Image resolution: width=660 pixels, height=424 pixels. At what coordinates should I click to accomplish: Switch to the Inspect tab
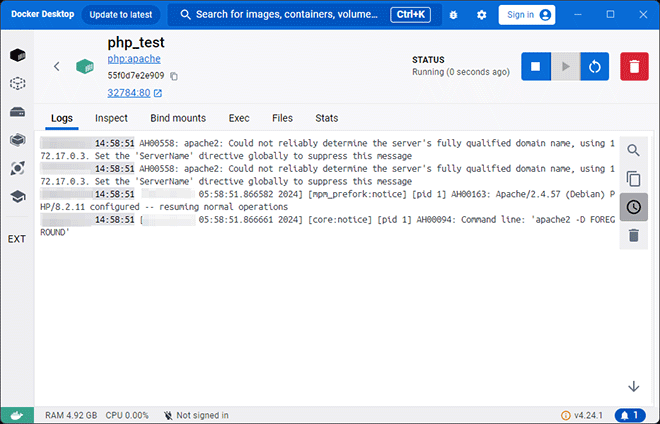[111, 118]
